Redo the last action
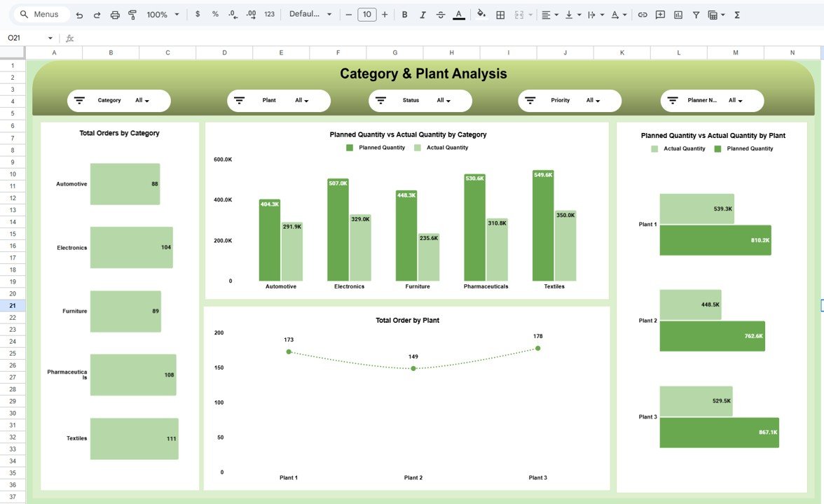 click(96, 14)
